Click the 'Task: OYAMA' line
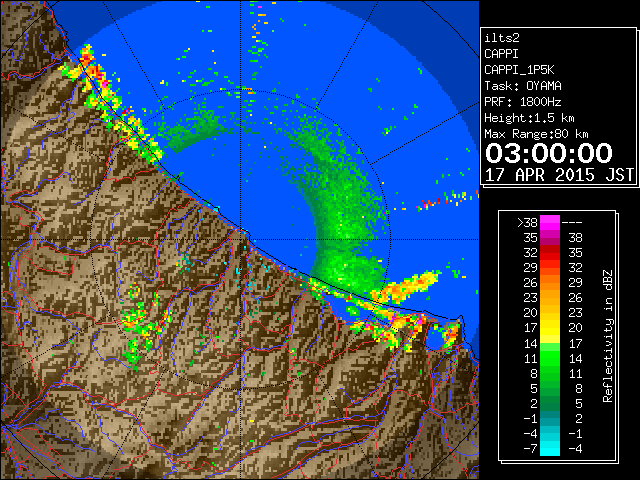Viewport: 640px width, 480px height. pos(523,86)
